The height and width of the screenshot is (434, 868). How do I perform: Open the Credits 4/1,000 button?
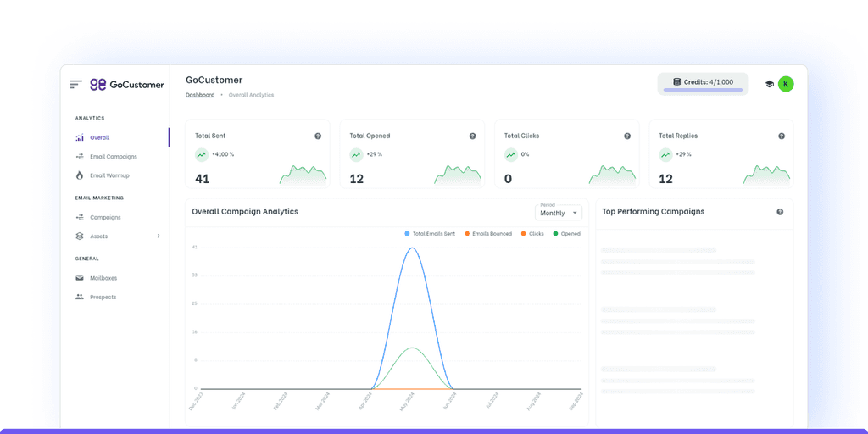click(703, 84)
